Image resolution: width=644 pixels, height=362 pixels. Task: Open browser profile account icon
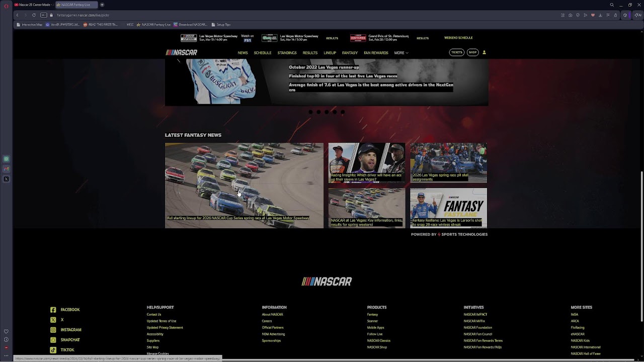(x=615, y=15)
